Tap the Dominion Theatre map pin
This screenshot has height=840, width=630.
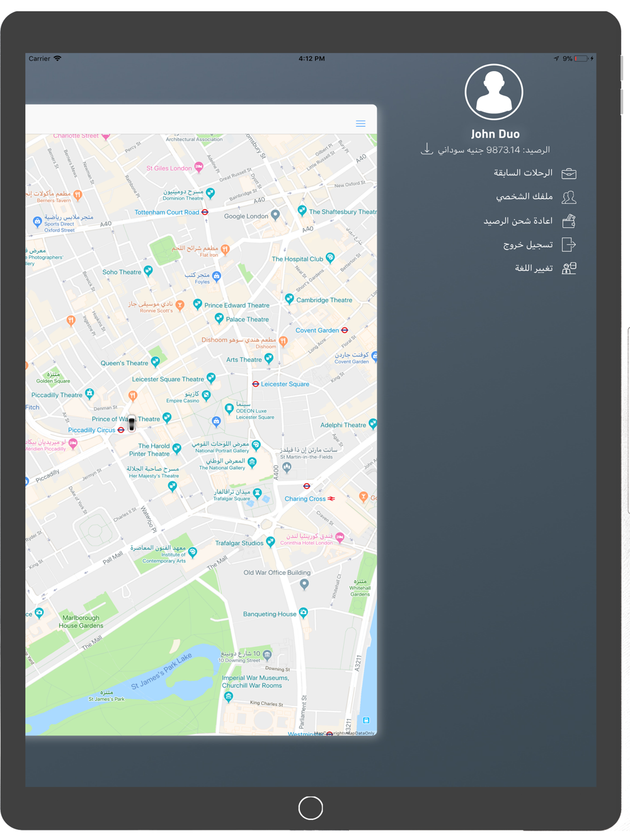point(210,193)
